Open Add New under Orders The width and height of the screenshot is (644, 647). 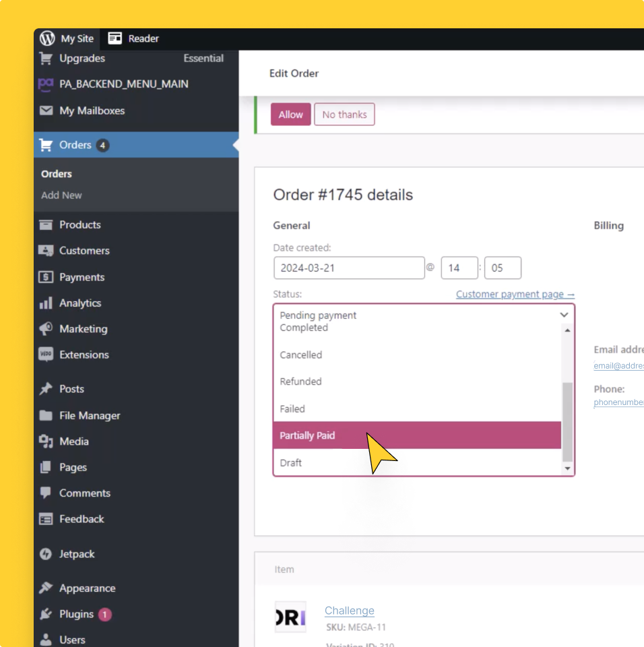(x=61, y=195)
